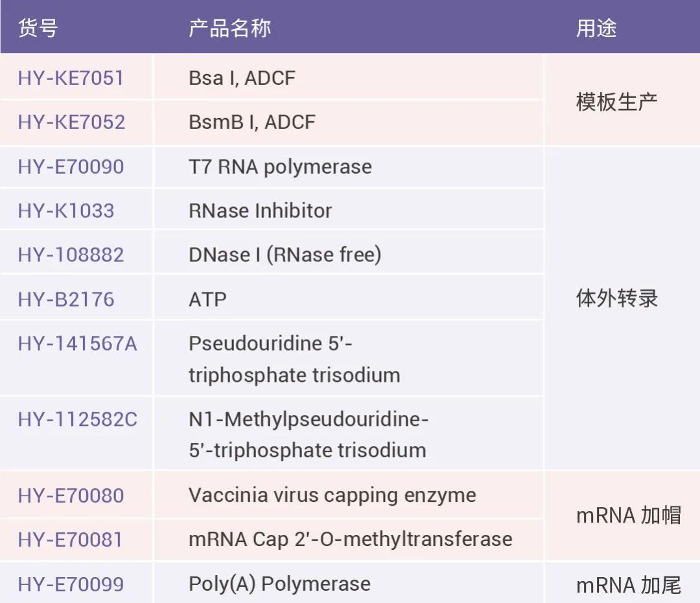This screenshot has width=700, height=603.
Task: Click the HY-E70081 product number
Action: coord(70,539)
